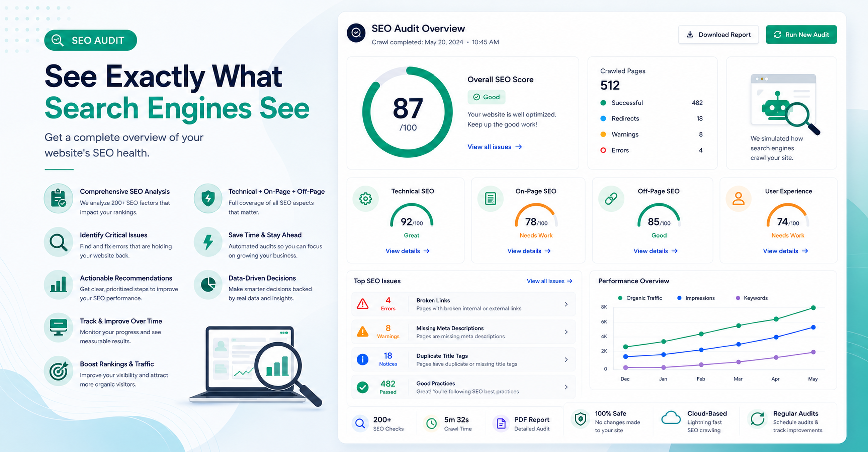The width and height of the screenshot is (868, 452).
Task: Click the Crawl completed date text
Action: 435,42
